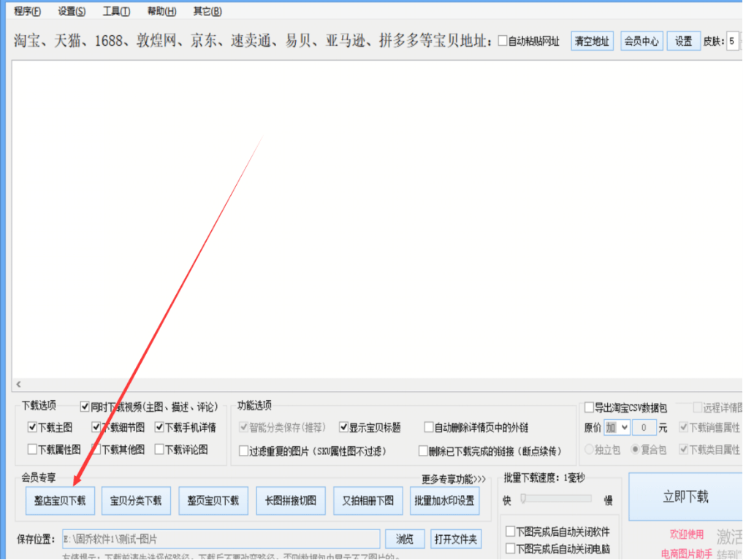The height and width of the screenshot is (560, 743).
Task: Click the 整店宝贝下载 button
Action: (x=60, y=501)
